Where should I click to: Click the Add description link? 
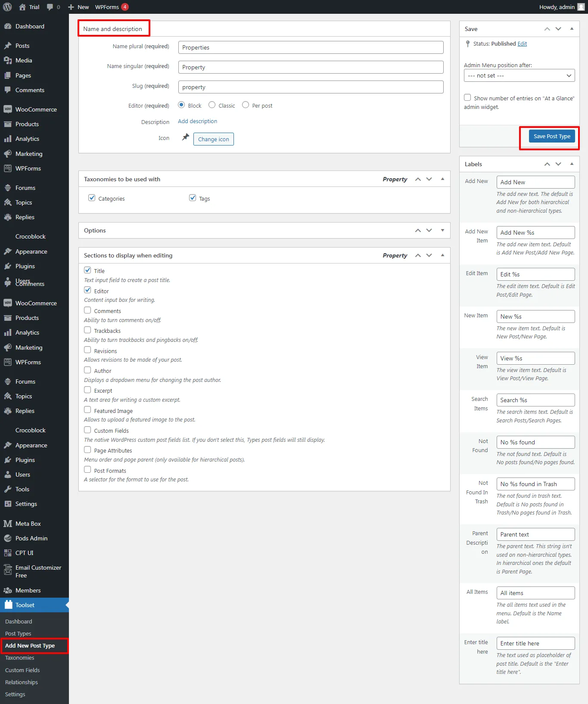point(197,121)
